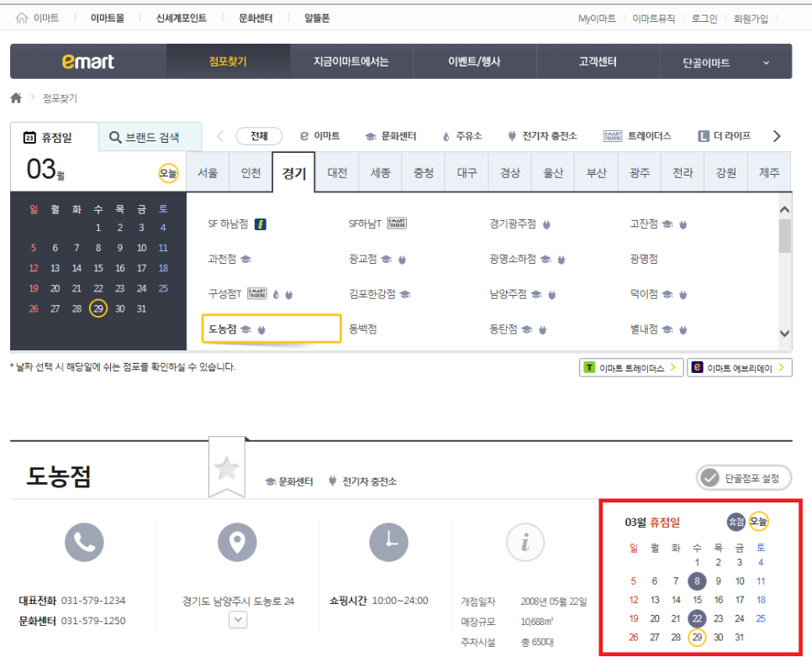Image resolution: width=812 pixels, height=657 pixels.
Task: Click the 휴점 legend badge
Action: (736, 522)
